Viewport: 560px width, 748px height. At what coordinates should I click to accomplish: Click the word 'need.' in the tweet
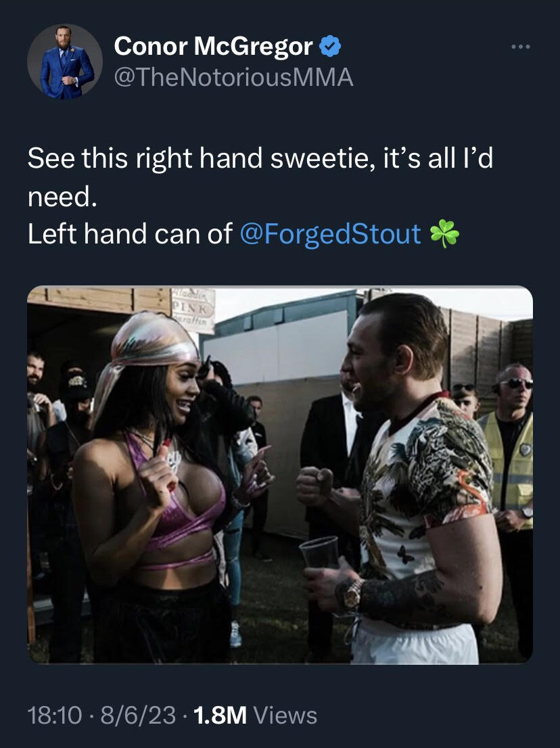62,196
